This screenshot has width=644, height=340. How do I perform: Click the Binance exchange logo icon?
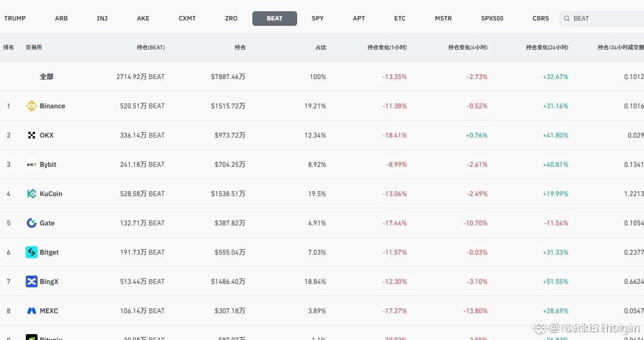32,106
